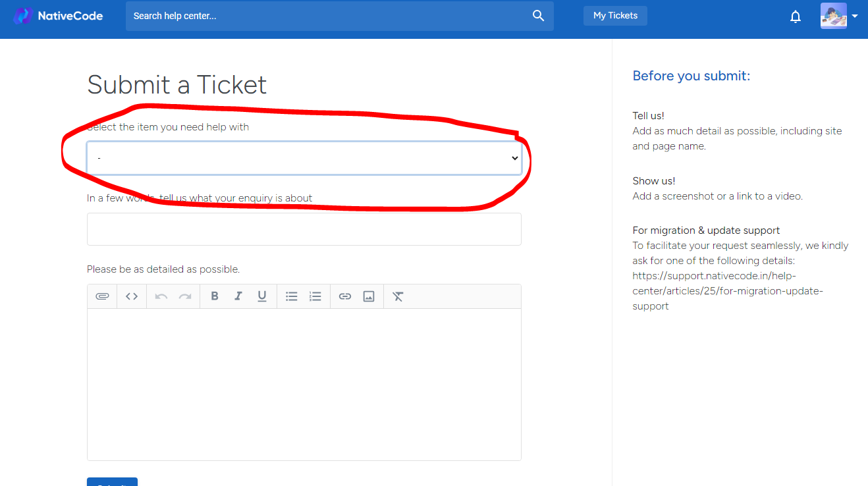Click inside the detailed description text area

point(304,384)
